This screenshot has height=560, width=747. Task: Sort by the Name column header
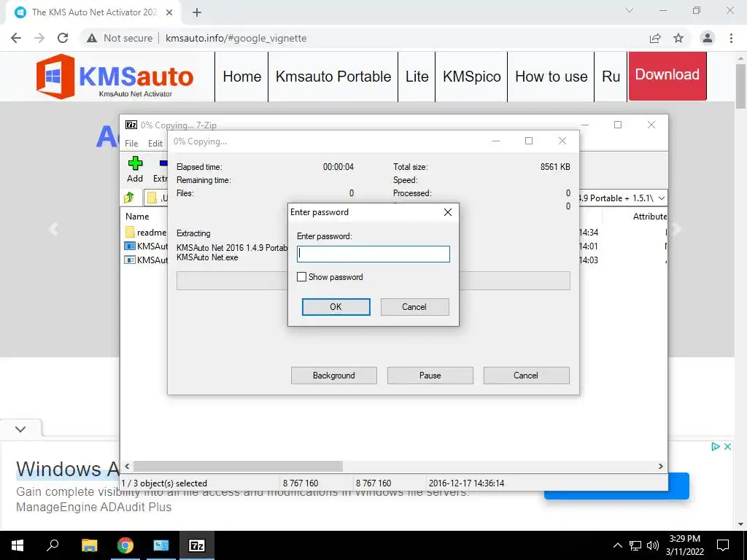[137, 216]
